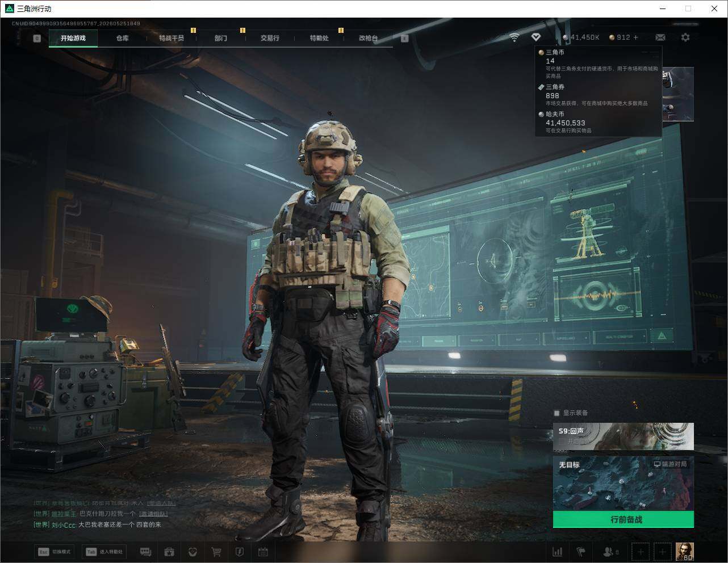Open the 开始游戏 tab
Image resolution: width=728 pixels, height=563 pixels.
[x=73, y=38]
